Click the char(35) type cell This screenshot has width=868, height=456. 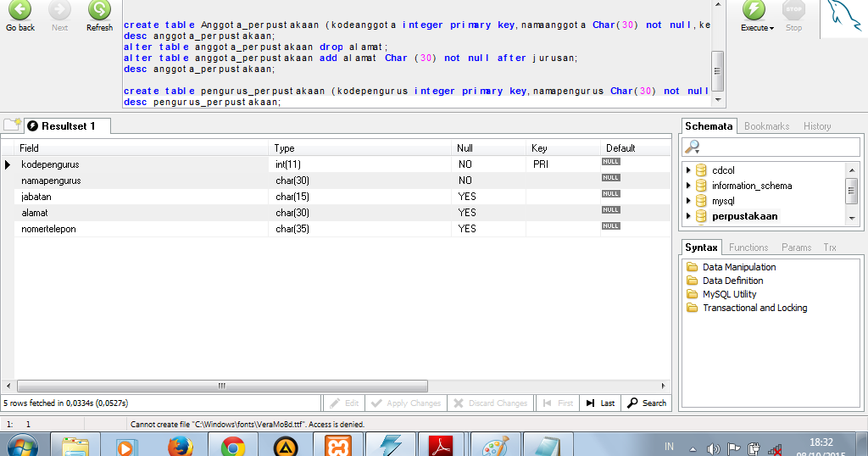coord(359,229)
